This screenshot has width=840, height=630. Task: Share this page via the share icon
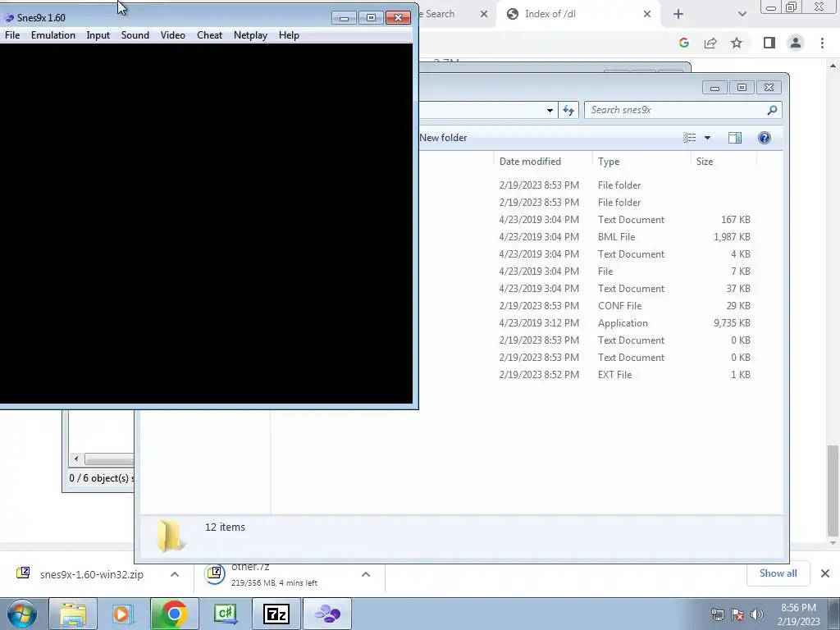pos(710,43)
